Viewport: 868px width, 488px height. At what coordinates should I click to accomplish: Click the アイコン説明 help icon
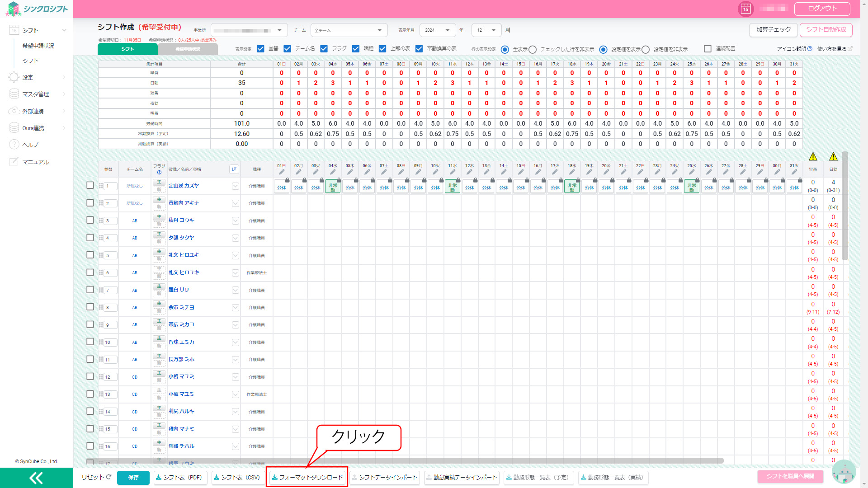[x=810, y=49]
